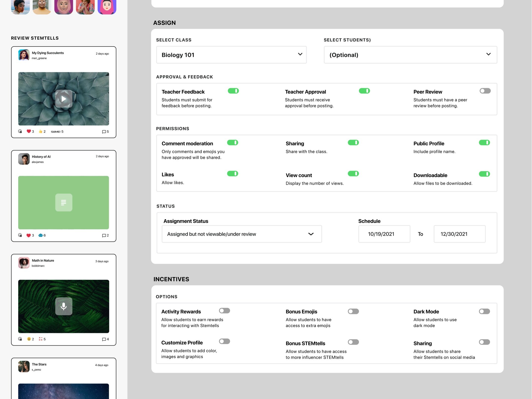Select the yellow turtleneck avatar at top
This screenshot has width=532, height=399.
pos(42,7)
